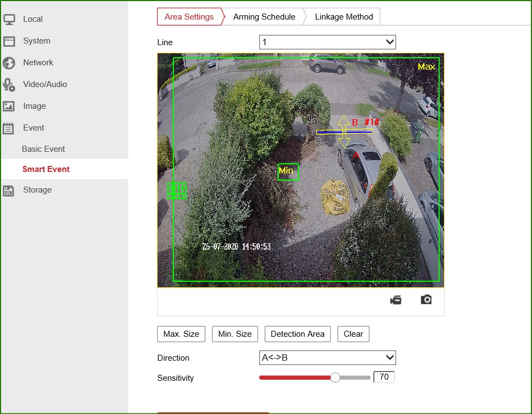Screen dimensions: 532x414
Task: Click the Storage disk icon
Action: [x=9, y=190]
